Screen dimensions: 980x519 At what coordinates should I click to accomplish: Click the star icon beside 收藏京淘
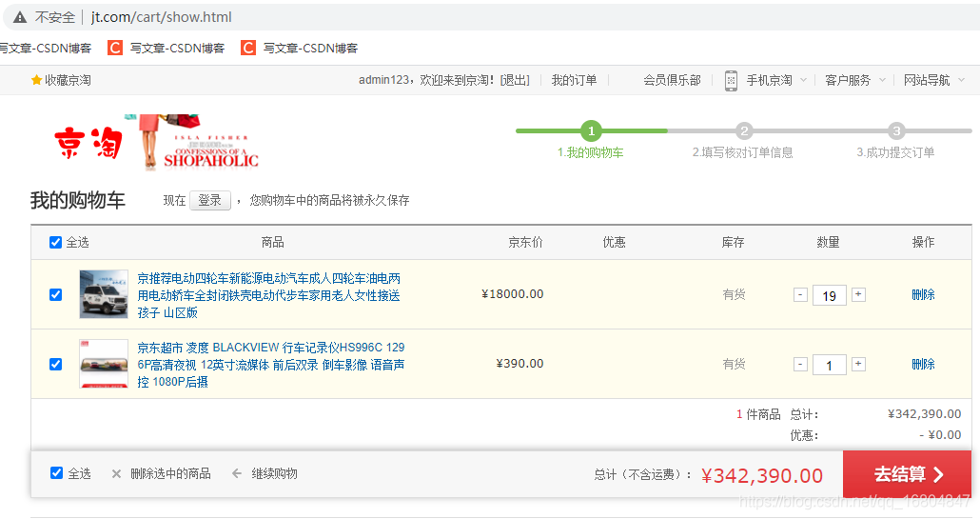click(36, 80)
